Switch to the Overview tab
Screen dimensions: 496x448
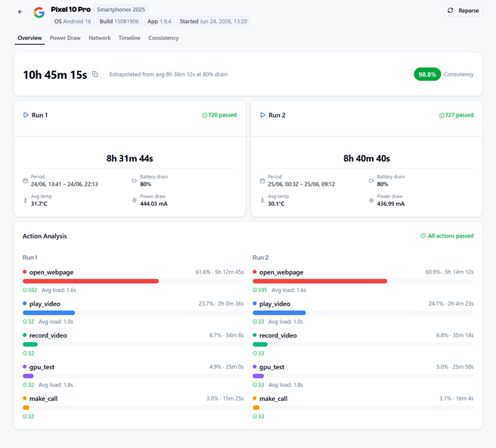(29, 38)
